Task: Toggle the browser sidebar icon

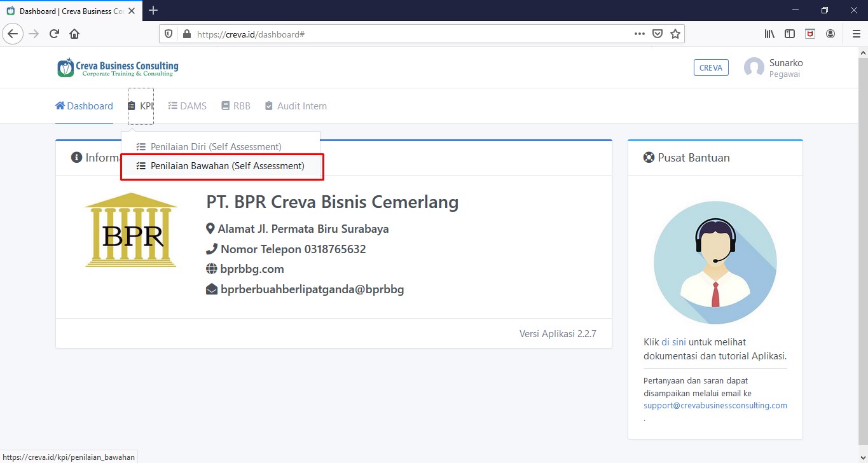Action: click(x=790, y=34)
